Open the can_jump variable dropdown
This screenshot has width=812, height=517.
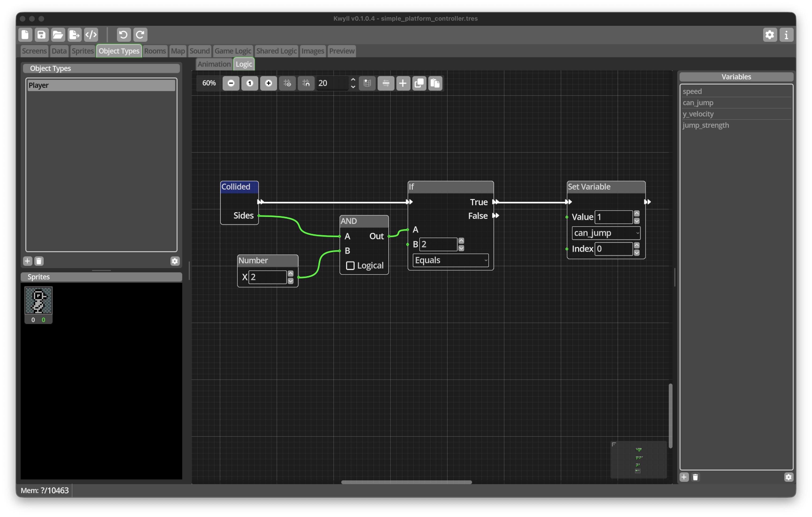point(606,233)
